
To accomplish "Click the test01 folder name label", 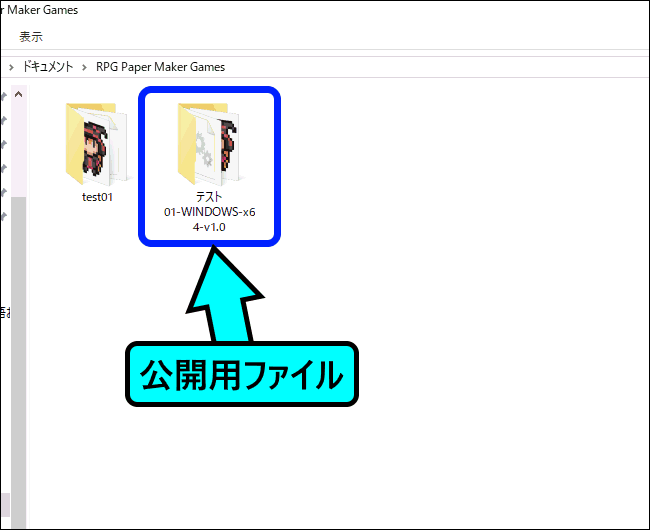I will click(97, 197).
